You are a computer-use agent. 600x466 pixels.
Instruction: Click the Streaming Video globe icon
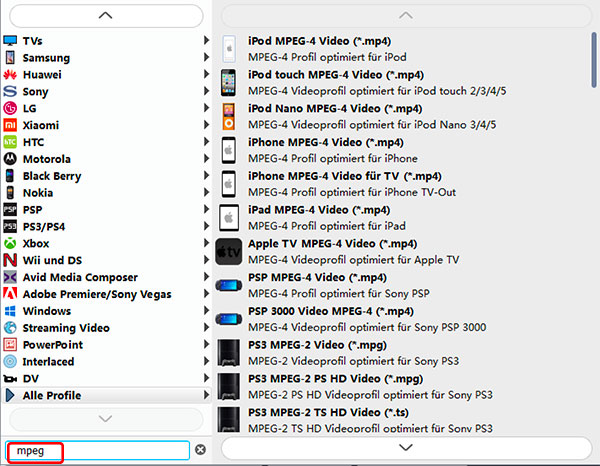(10, 328)
